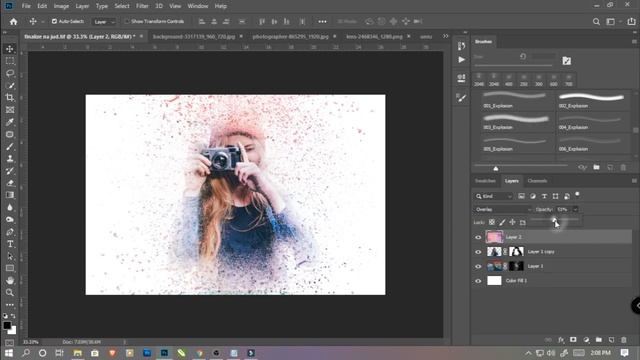Create new group folder in Layers
Screen dimensions: 640x360
[x=598, y=340]
